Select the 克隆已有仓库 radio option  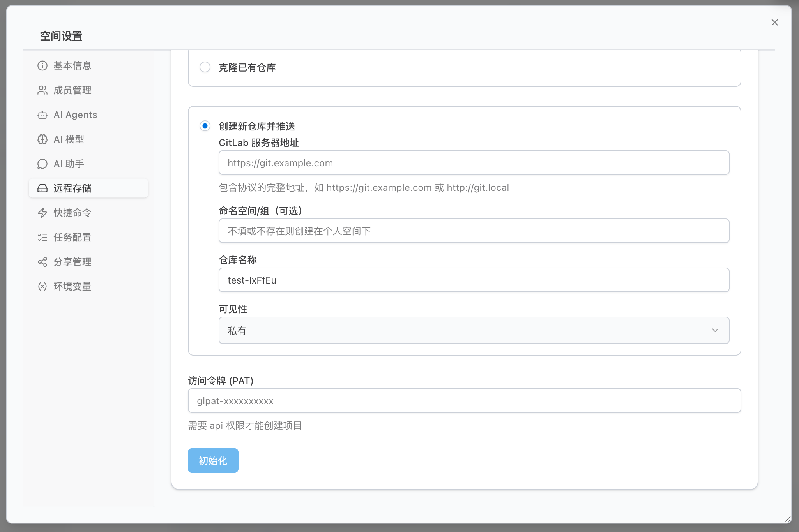(x=205, y=67)
